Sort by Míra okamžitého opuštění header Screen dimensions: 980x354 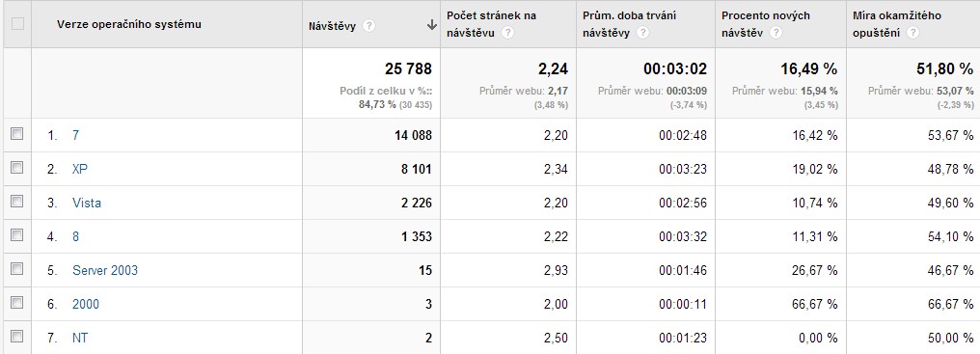897,24
